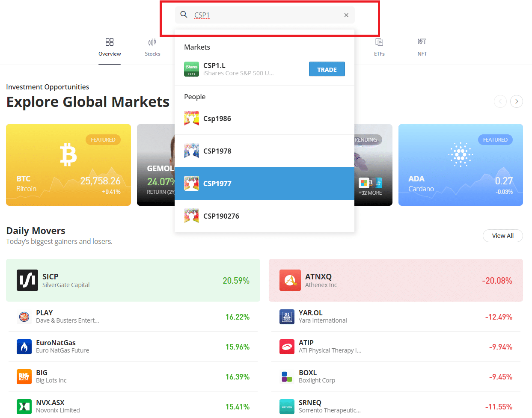Open the featured Bitcoin BTC card
532x418 pixels.
coord(68,165)
